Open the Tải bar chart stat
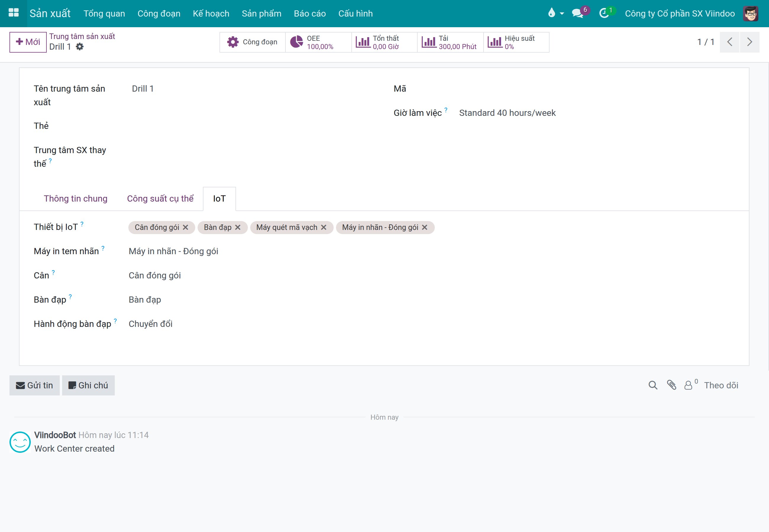The width and height of the screenshot is (769, 532). pos(450,42)
